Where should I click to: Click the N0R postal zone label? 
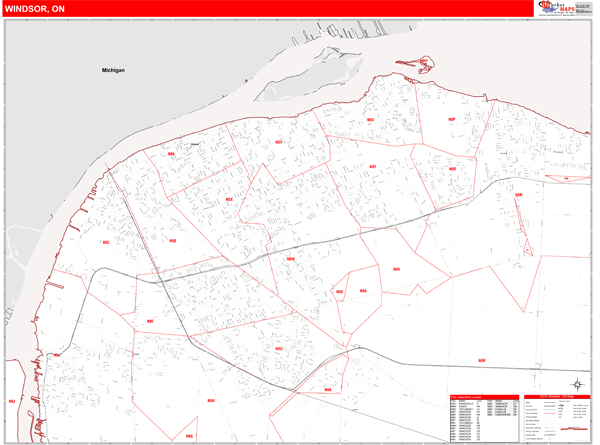coord(482,360)
